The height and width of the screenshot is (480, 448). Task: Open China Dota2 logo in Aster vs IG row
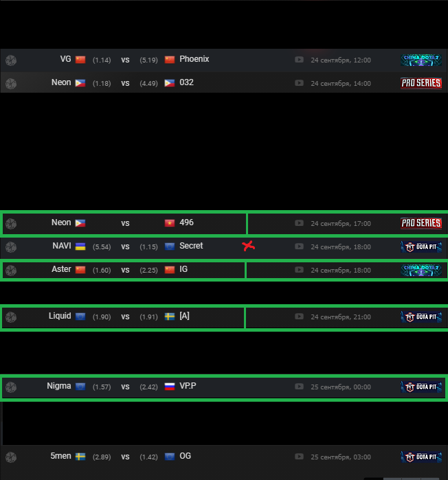[421, 270]
